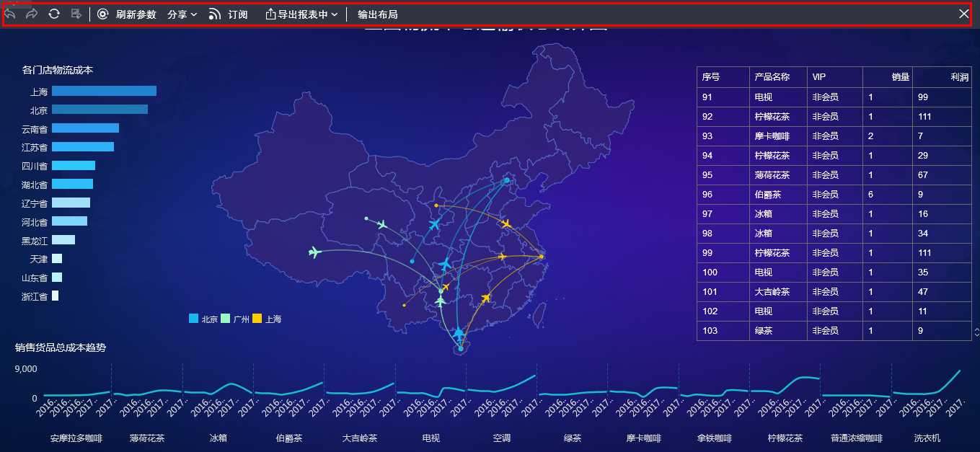Toggle the 广州 legend series on the map
Screen dimensions: 980x452
click(235, 319)
